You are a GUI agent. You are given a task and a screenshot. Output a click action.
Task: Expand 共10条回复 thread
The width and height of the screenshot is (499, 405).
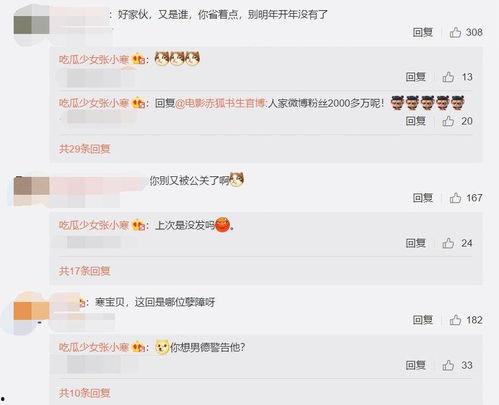click(85, 393)
